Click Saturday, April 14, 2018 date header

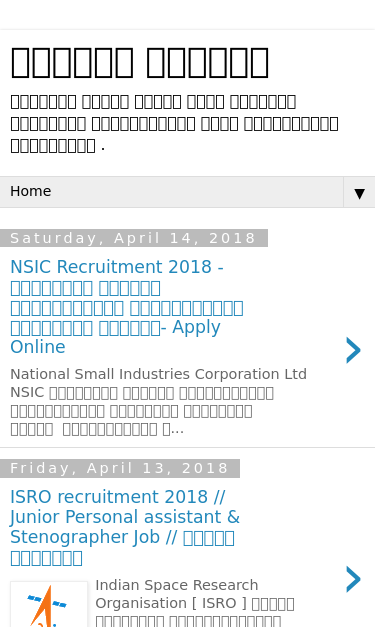134,238
